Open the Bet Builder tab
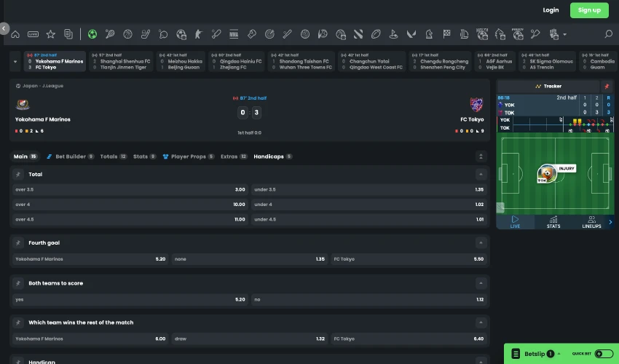The width and height of the screenshot is (619, 364). point(70,157)
